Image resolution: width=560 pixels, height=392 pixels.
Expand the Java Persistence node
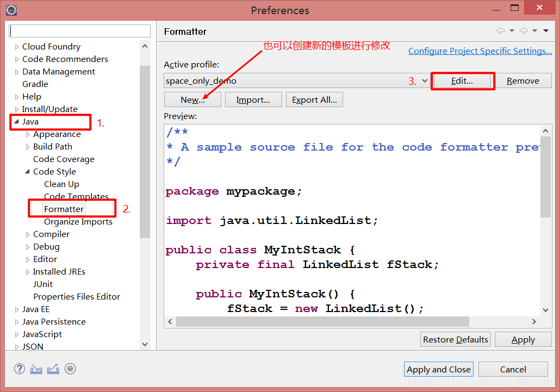[x=17, y=322]
